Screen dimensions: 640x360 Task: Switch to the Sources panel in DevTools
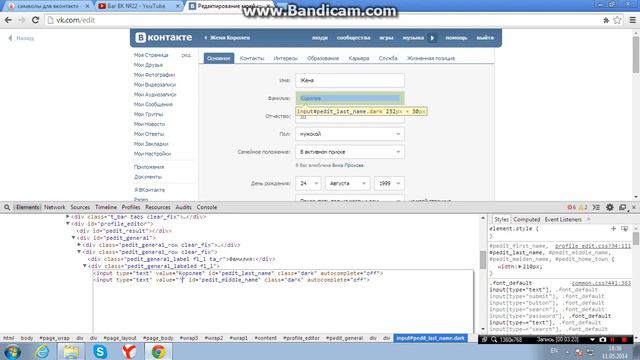(80, 207)
